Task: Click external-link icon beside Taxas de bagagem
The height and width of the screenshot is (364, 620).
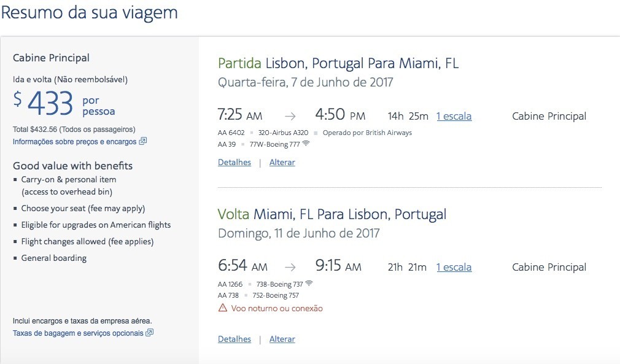Action: [x=150, y=333]
